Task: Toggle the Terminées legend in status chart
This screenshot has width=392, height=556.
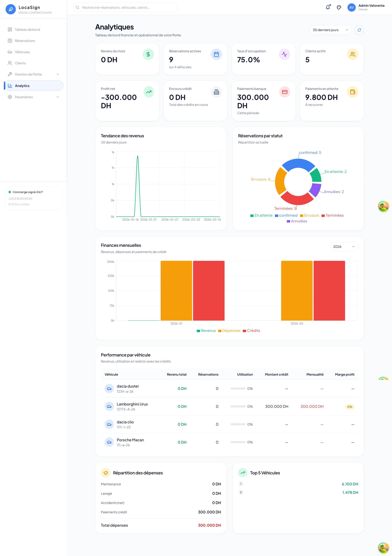Action: pos(333,215)
